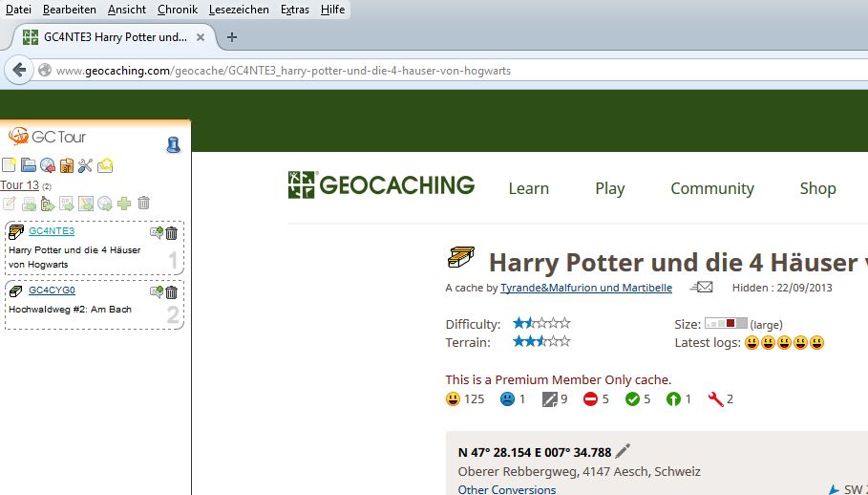Open the Chronik menu
Image resolution: width=868 pixels, height=495 pixels.
coord(178,10)
